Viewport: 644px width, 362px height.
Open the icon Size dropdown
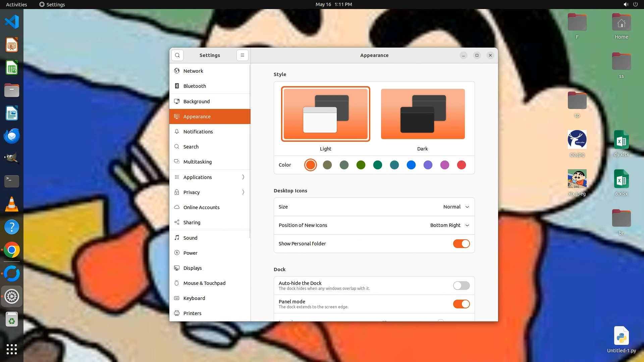(456, 207)
